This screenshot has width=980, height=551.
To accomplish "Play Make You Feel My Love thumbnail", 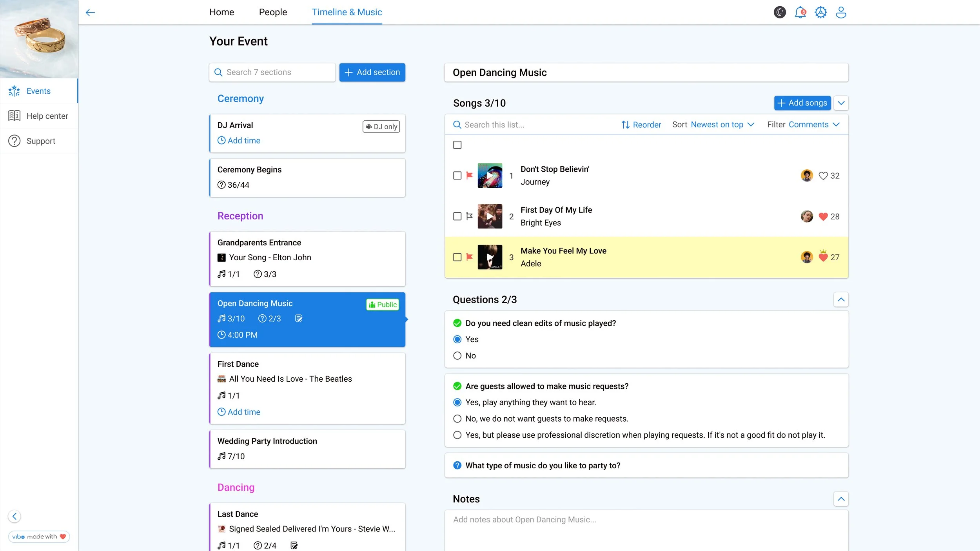I will 490,257.
